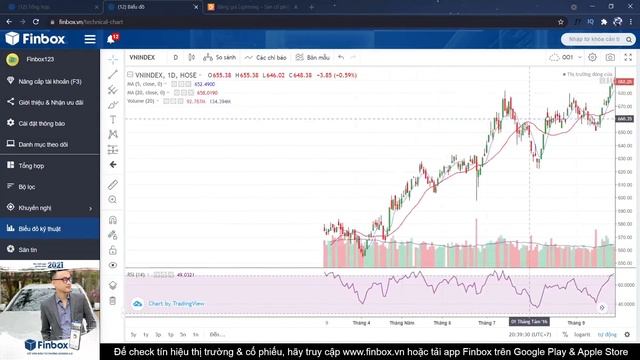
Task: Open the candlestick chart type selector
Action: (191, 58)
